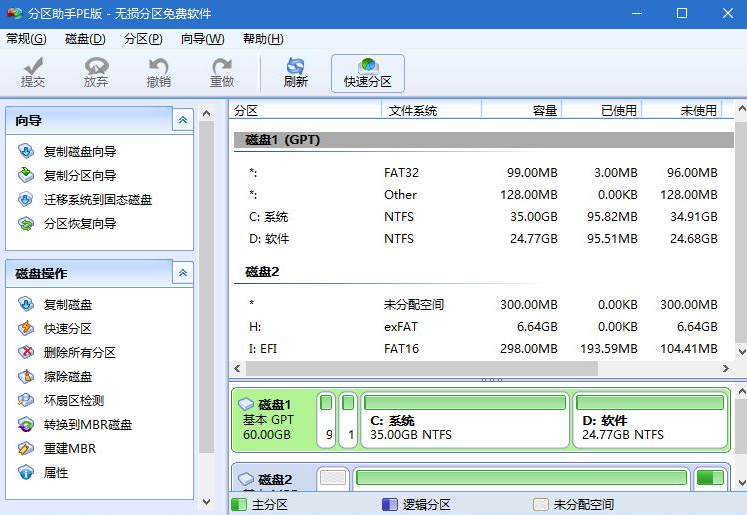
Task: Open the 复制磁盘向导 wizard
Action: pos(79,152)
